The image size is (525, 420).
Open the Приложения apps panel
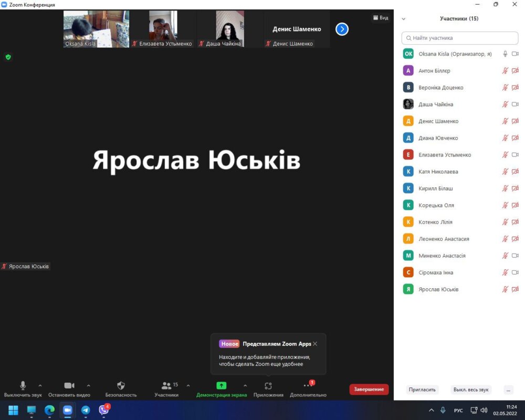pos(268,389)
